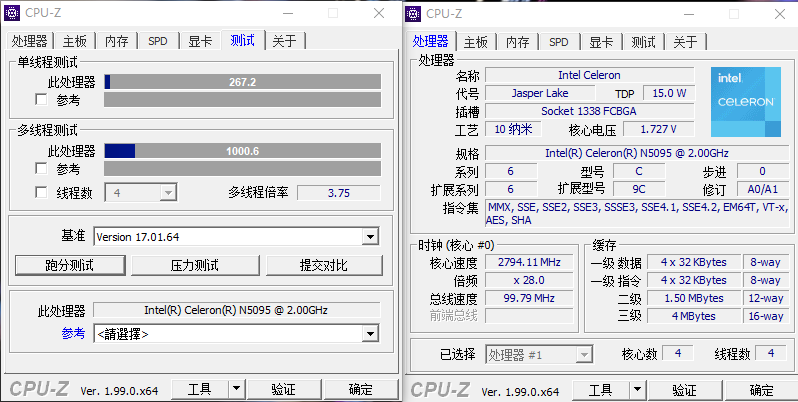The image size is (798, 402).
Task: Switch to 测试 tab in right window
Action: pos(643,42)
